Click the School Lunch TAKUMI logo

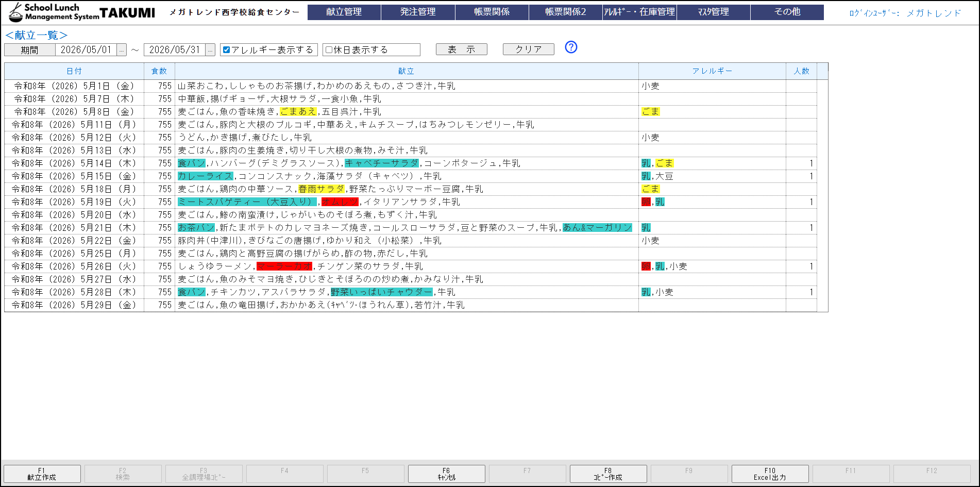coord(82,12)
